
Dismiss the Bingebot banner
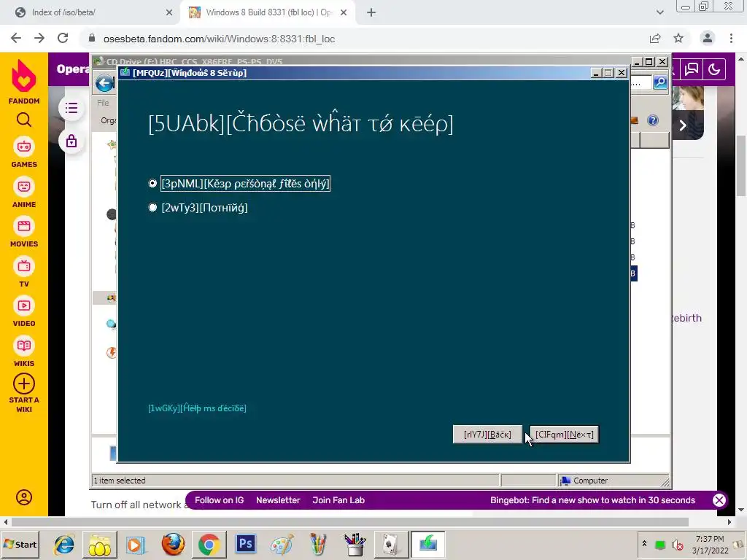tap(719, 500)
